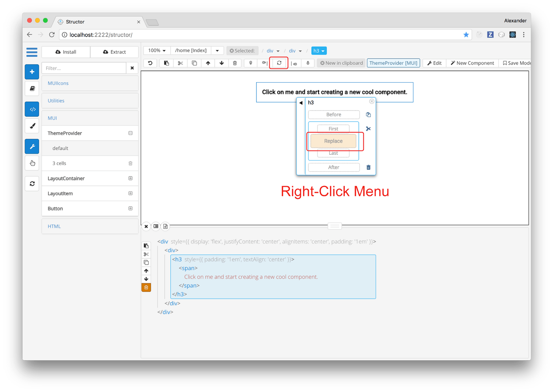
Task: Choose Replace in the right-click menu
Action: (333, 141)
